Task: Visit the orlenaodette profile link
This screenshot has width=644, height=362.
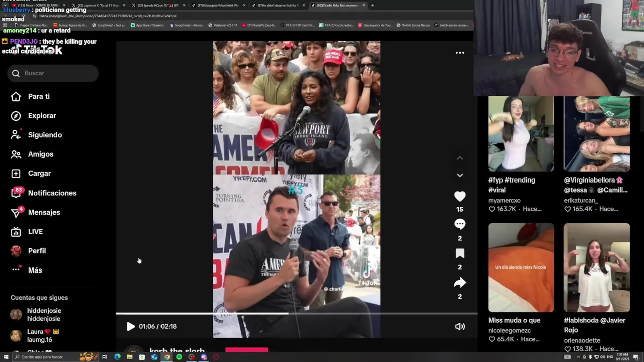Action: [x=582, y=340]
